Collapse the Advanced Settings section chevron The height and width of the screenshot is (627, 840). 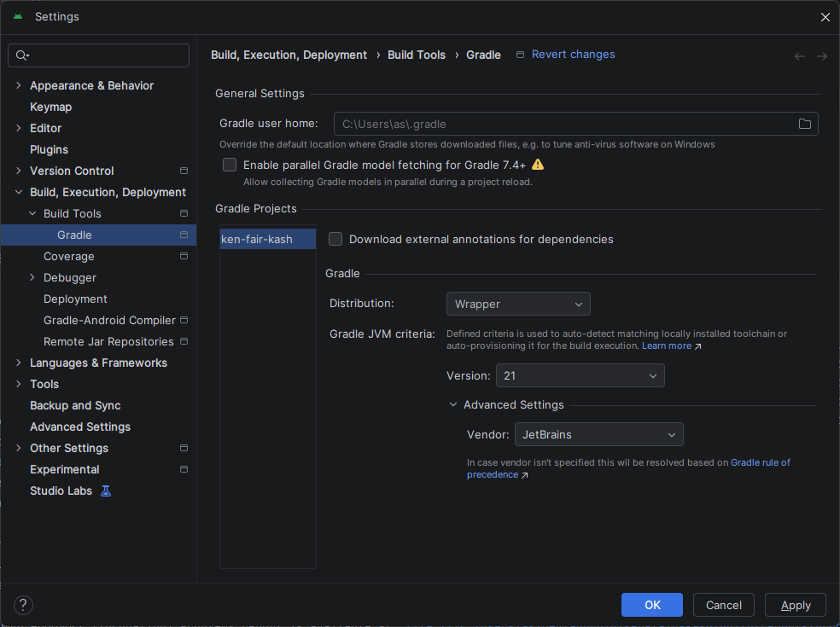(453, 405)
